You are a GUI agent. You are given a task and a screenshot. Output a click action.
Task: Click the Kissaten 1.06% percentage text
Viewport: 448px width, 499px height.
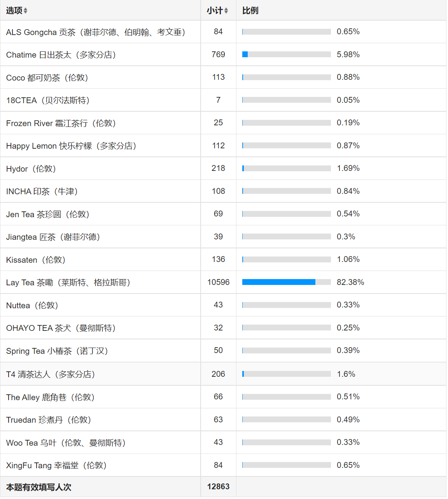(348, 260)
